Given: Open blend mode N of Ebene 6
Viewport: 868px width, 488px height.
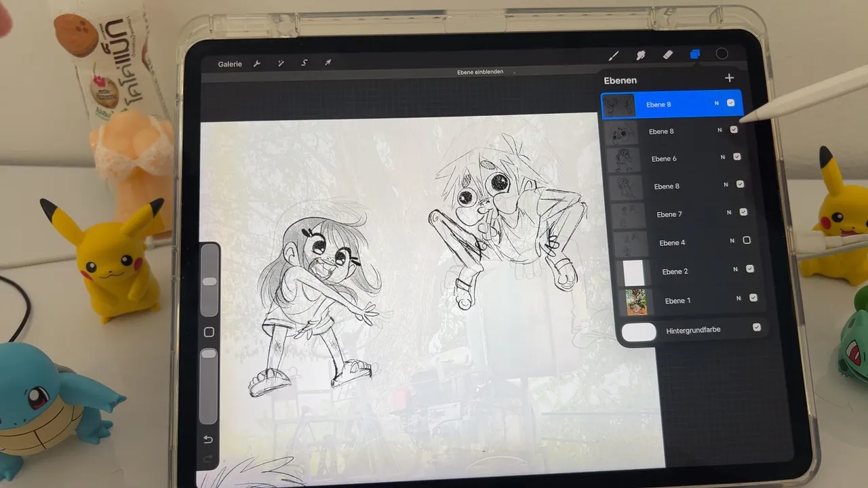Looking at the screenshot, I should [723, 157].
